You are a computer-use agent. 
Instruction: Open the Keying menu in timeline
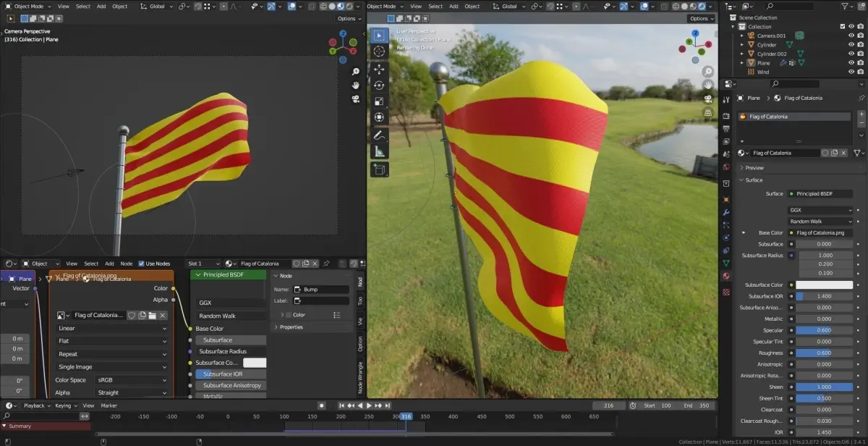(x=65, y=405)
